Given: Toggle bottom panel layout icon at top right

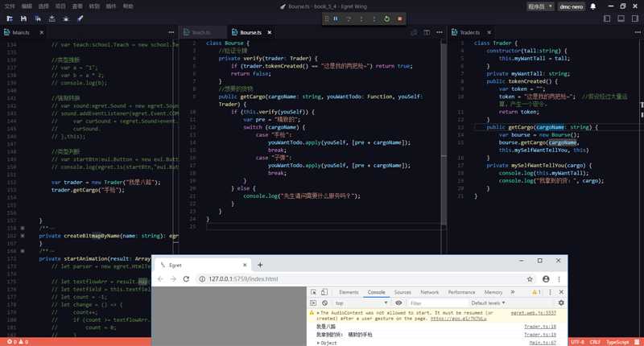Looking at the screenshot, I should (x=621, y=19).
